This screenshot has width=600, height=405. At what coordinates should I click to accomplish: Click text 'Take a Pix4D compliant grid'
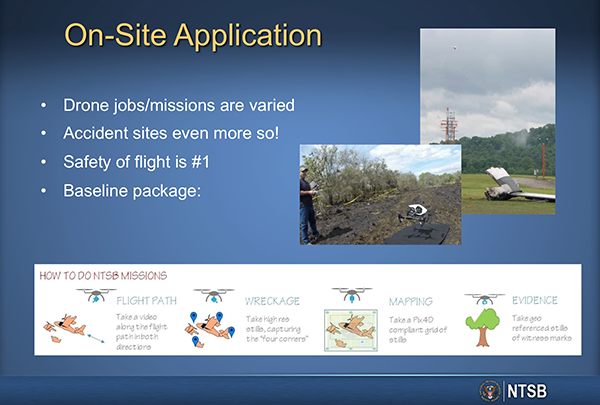(418, 330)
